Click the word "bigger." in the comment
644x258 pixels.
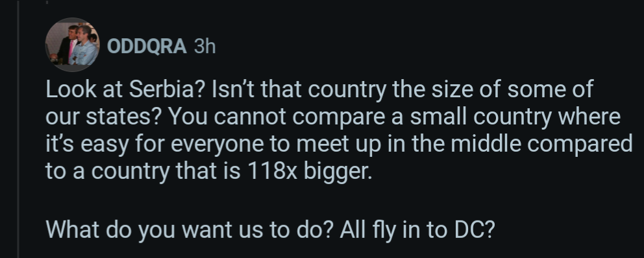[x=338, y=171]
